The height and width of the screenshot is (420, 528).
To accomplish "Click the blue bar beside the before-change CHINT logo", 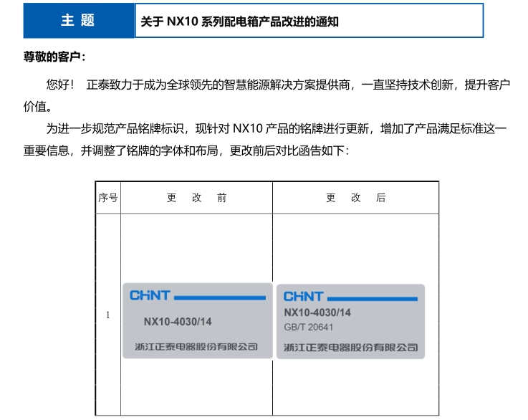I will point(219,297).
